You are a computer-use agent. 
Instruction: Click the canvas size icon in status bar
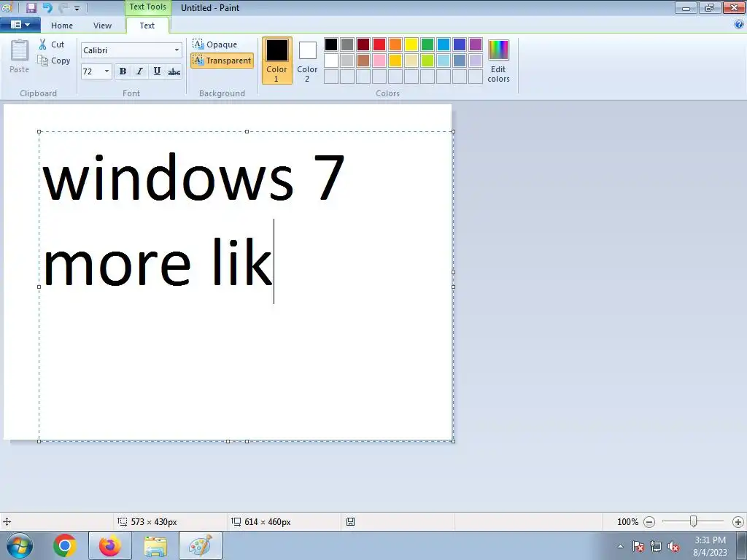(x=236, y=521)
